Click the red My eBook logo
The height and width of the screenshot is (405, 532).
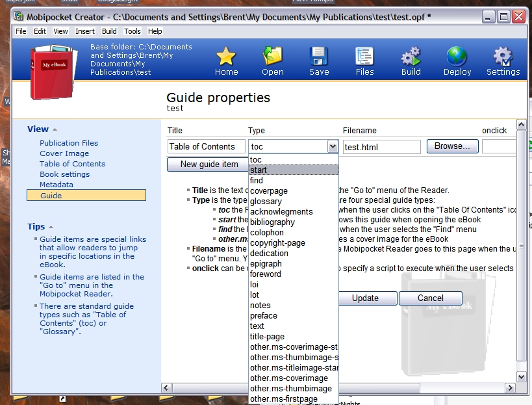click(53, 72)
